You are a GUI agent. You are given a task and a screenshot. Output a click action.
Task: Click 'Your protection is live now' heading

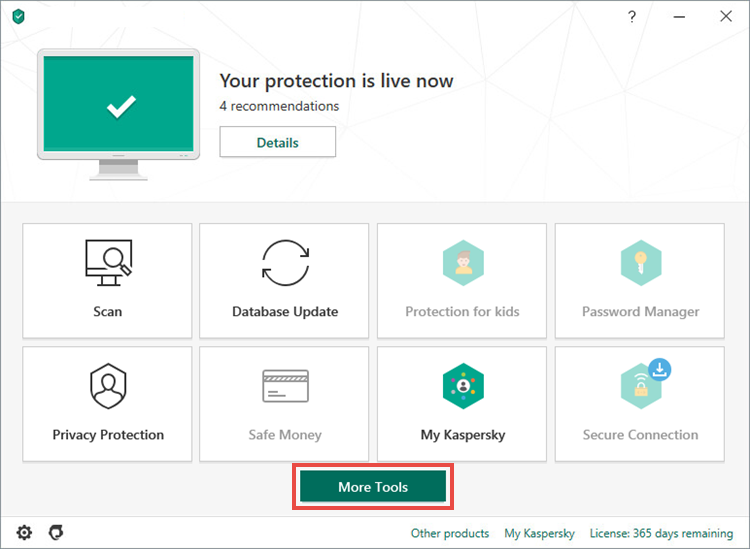pyautogui.click(x=336, y=81)
